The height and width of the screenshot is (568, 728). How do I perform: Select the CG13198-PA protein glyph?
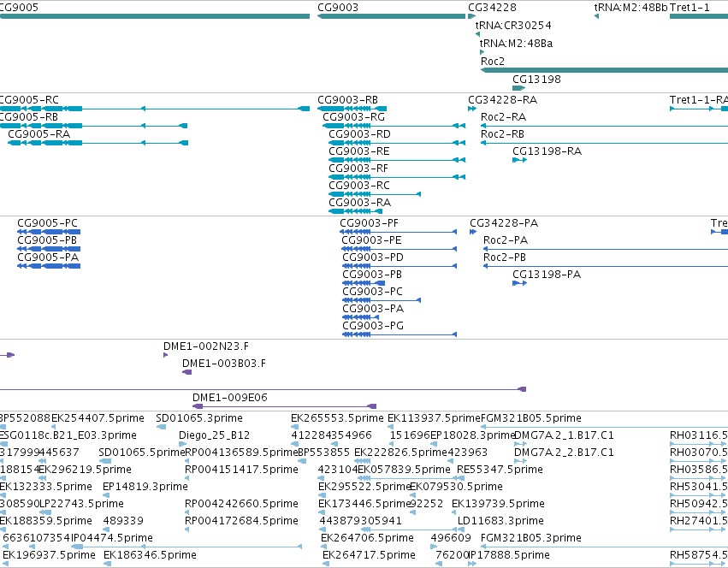[519, 283]
